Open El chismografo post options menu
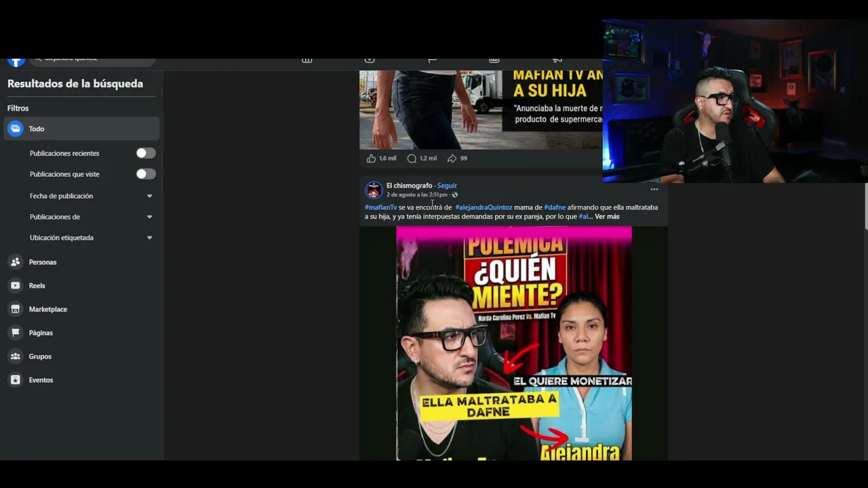The width and height of the screenshot is (868, 488). [x=654, y=190]
